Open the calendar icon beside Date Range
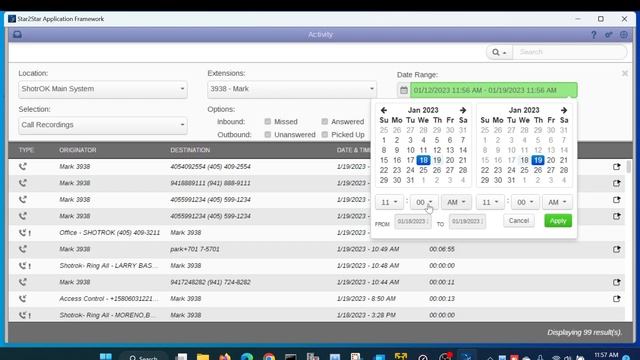This screenshot has width=640, height=360. coord(404,90)
